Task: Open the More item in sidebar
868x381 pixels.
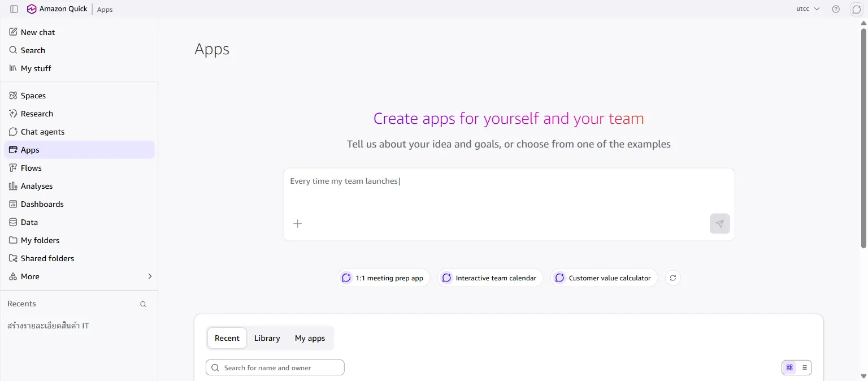Action: tap(79, 276)
